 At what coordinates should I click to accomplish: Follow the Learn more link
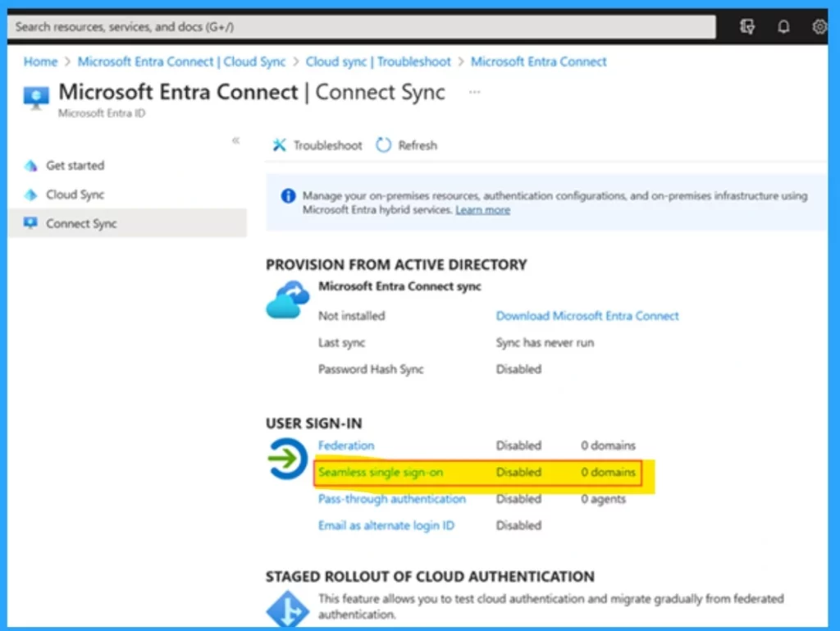482,210
